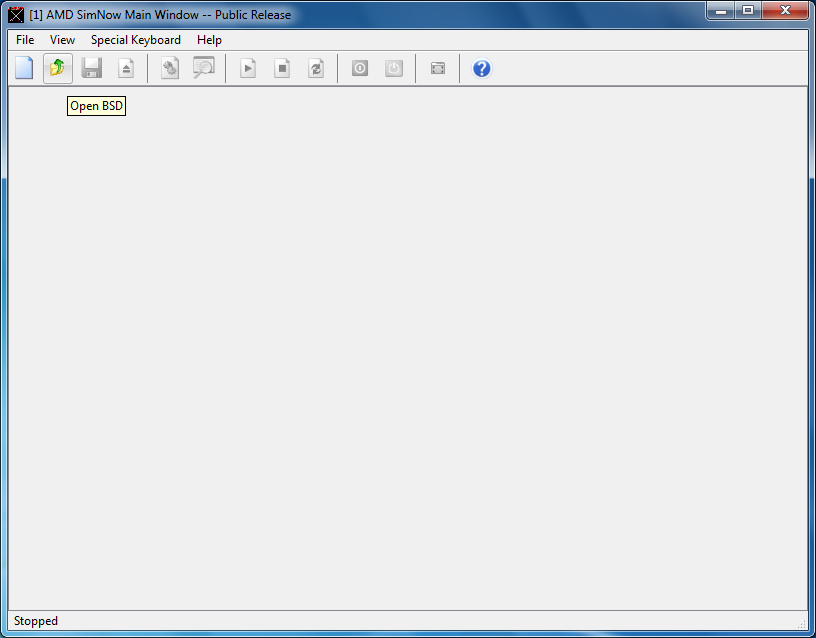816x638 pixels.
Task: Click the Reset simulation arrows icon
Action: (316, 68)
